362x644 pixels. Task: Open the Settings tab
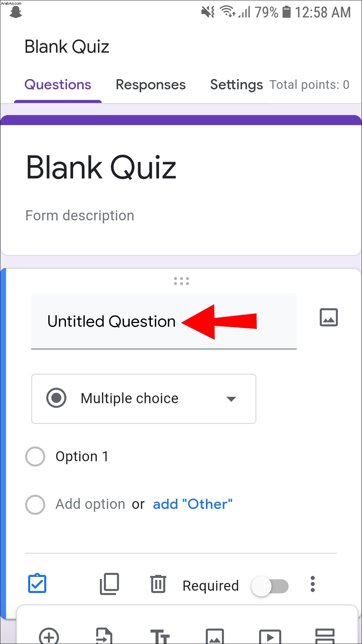pos(236,85)
